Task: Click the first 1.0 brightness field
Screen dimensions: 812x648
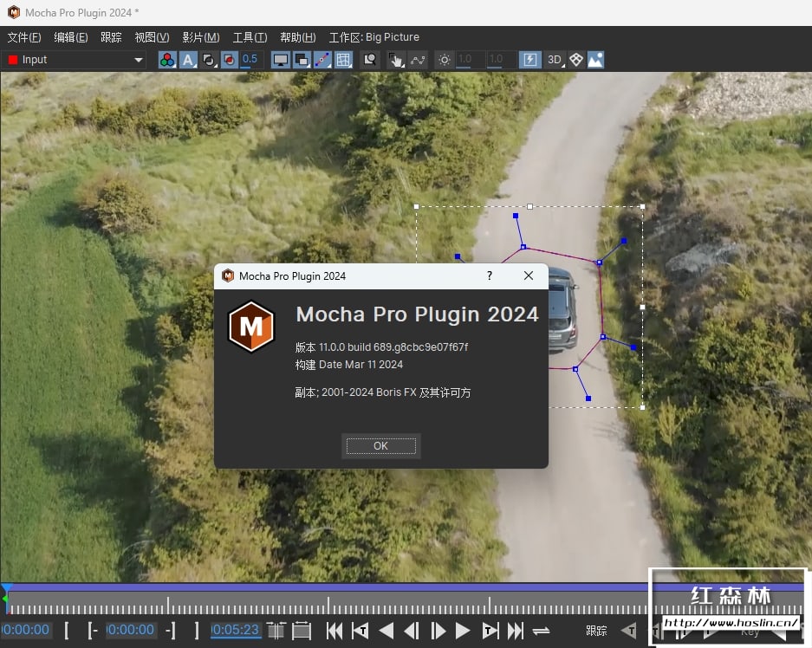Action: pos(471,60)
